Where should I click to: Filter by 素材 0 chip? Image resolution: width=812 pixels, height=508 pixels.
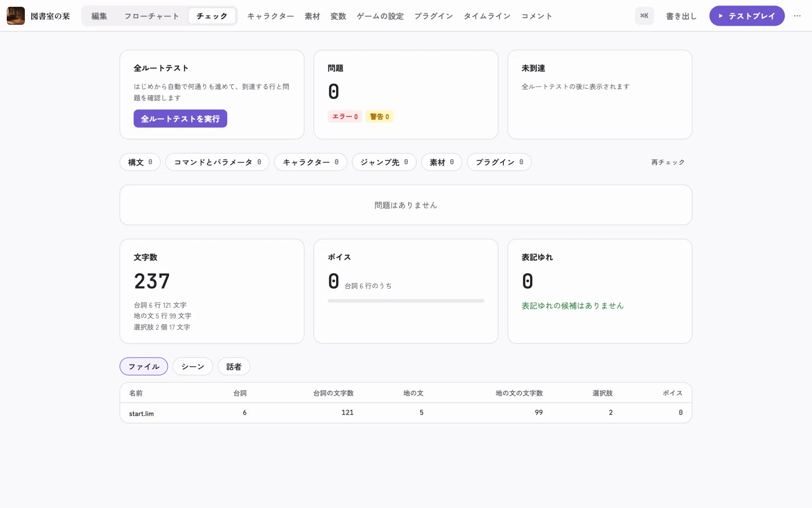[x=442, y=162]
